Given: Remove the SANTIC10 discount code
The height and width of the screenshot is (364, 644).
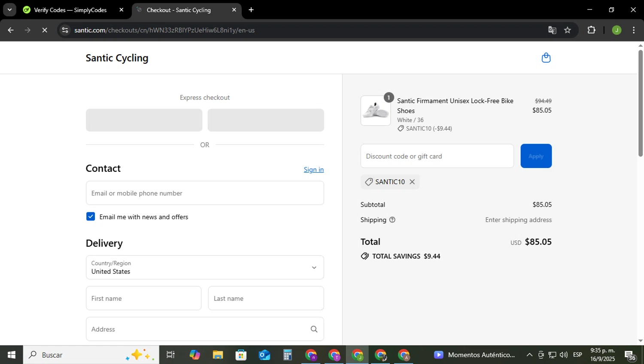Looking at the screenshot, I should tap(412, 182).
